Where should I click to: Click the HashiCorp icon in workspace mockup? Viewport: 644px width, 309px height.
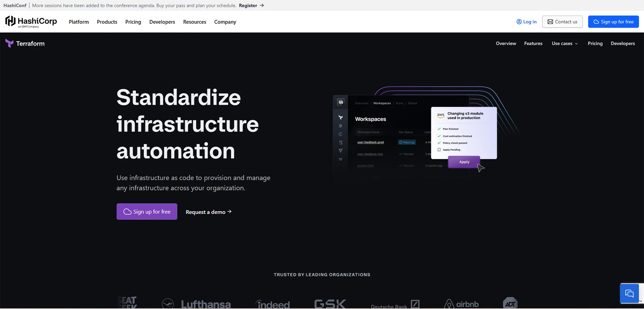[x=341, y=102]
